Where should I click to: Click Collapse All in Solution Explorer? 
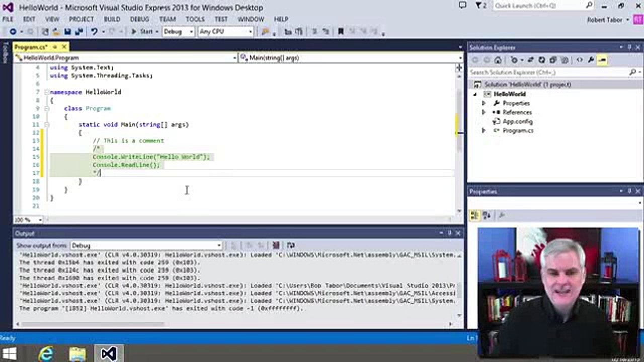pos(553,60)
